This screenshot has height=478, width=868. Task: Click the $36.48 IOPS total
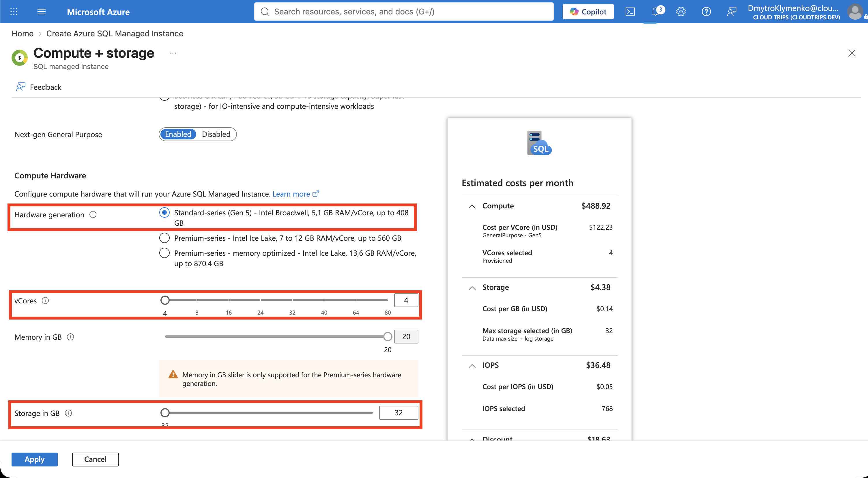click(x=598, y=365)
